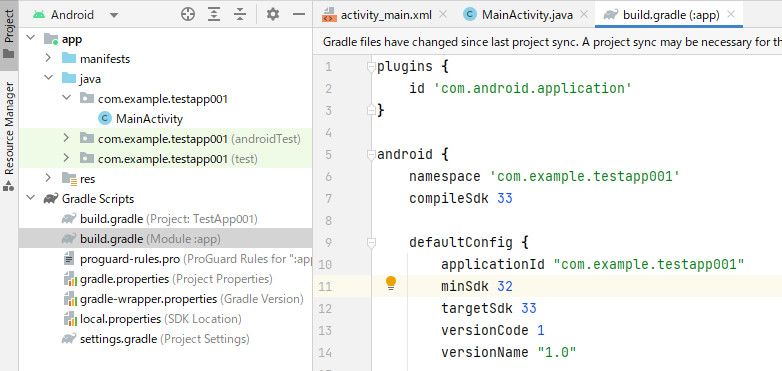Click the versionCode value 1
782x371 pixels.
pos(541,330)
